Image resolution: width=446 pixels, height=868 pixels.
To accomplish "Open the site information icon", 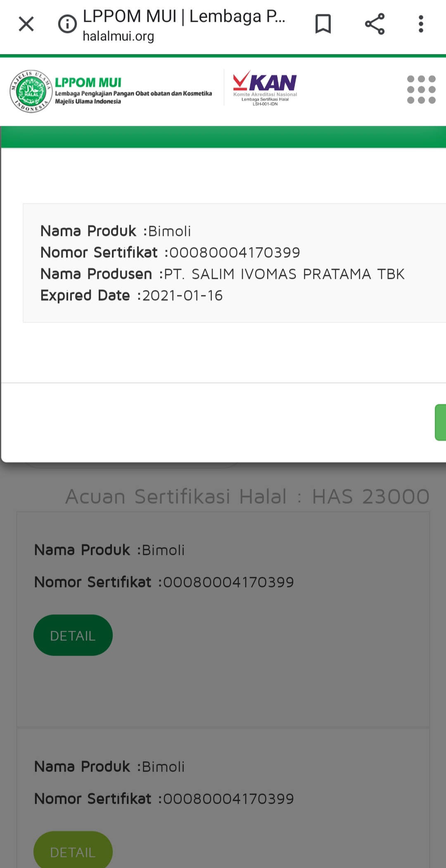I will tap(67, 24).
